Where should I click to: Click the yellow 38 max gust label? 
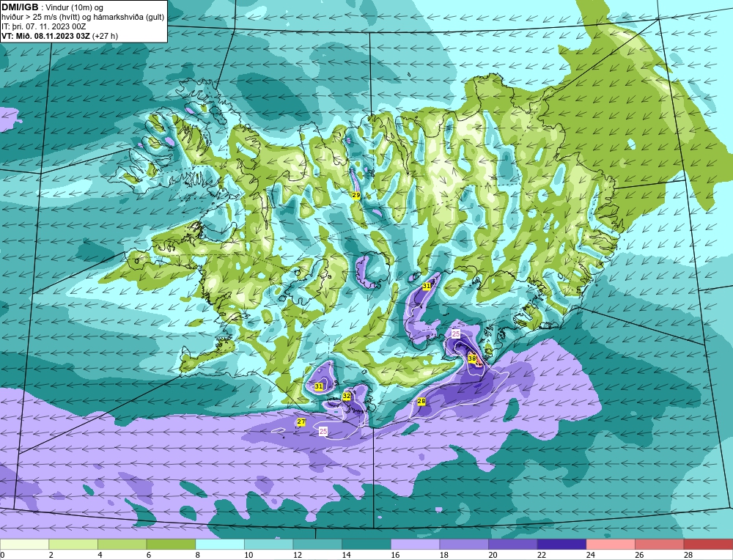coord(472,359)
